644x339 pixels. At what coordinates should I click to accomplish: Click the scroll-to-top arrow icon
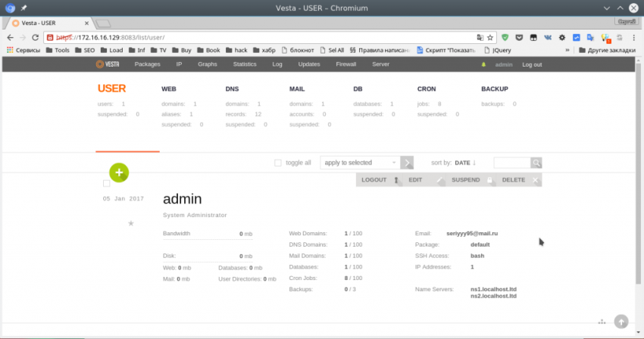[x=621, y=322]
